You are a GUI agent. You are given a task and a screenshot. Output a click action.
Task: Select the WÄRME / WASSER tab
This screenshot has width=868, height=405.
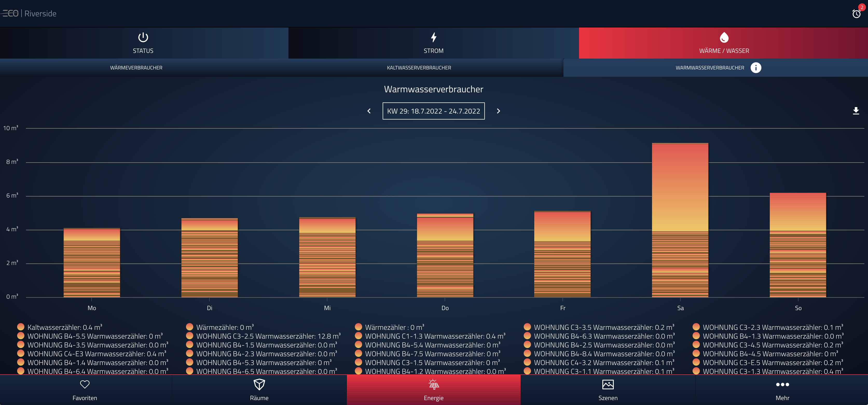[x=724, y=43]
